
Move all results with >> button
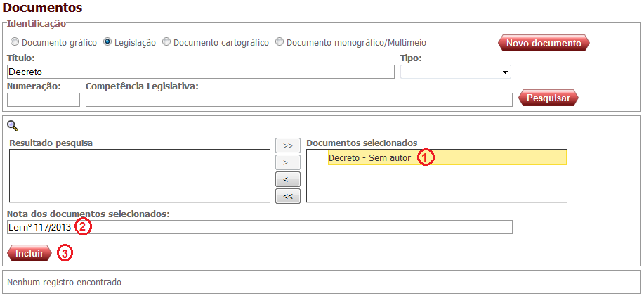click(x=288, y=145)
